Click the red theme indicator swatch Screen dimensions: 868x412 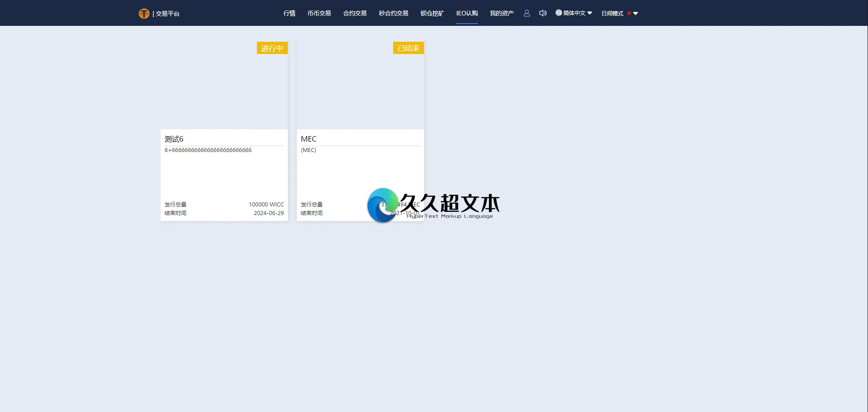point(630,14)
